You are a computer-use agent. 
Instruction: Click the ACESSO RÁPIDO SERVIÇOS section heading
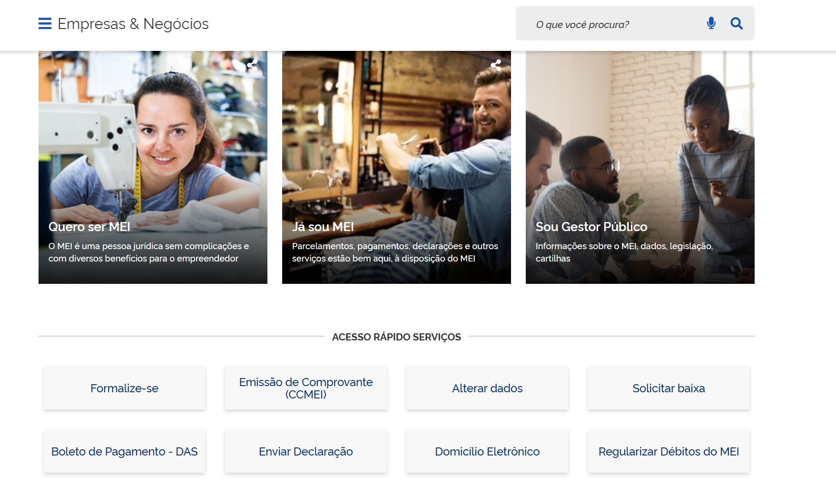click(x=396, y=337)
